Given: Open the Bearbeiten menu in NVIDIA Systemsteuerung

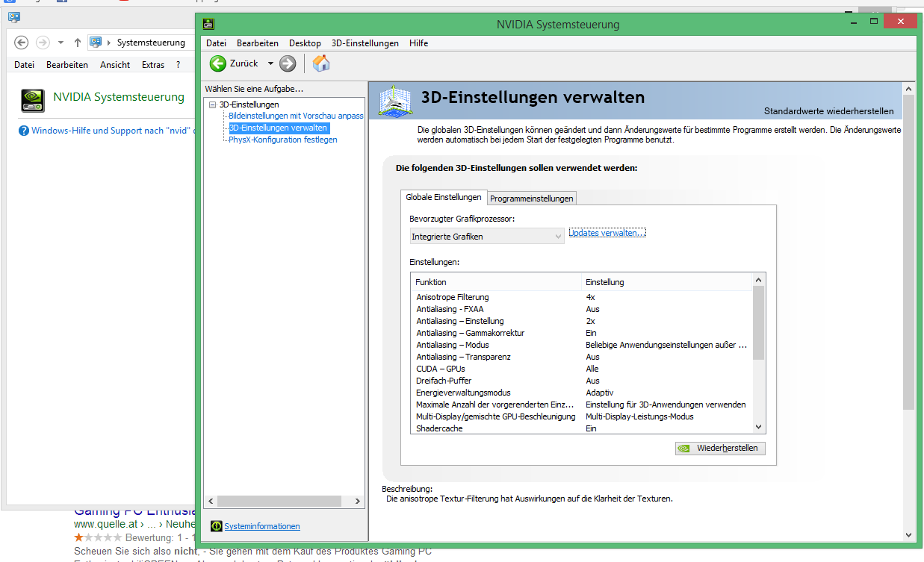Looking at the screenshot, I should [x=258, y=43].
